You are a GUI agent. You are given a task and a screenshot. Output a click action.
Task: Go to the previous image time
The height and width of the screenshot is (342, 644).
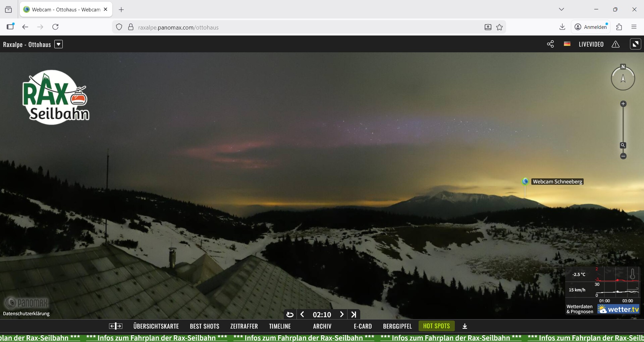(x=302, y=315)
